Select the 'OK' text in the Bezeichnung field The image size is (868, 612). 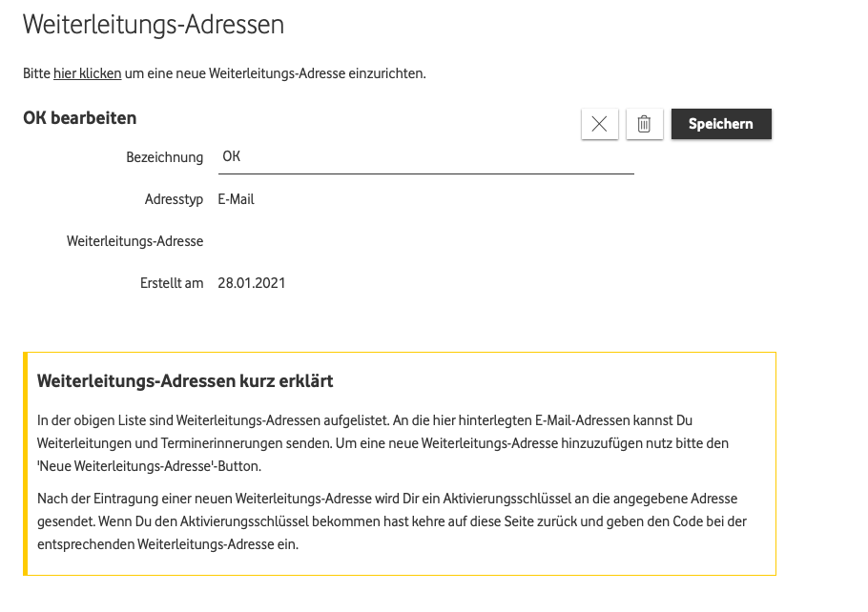(229, 155)
